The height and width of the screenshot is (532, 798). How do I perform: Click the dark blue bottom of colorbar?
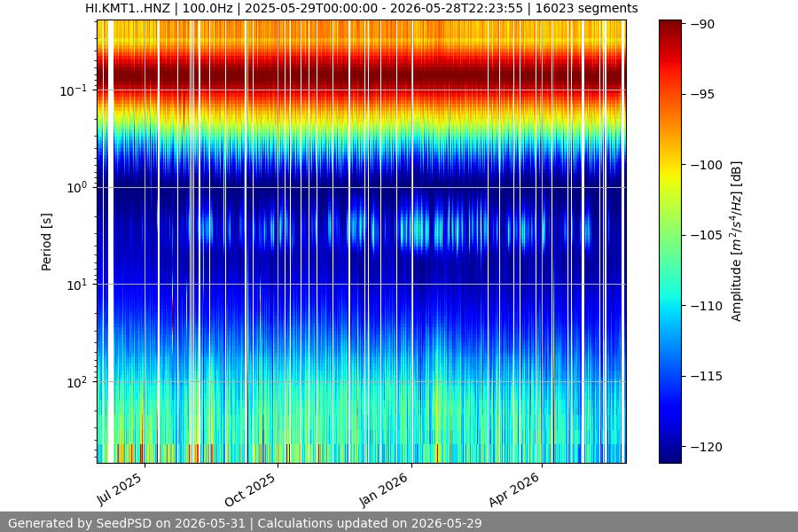coord(669,456)
